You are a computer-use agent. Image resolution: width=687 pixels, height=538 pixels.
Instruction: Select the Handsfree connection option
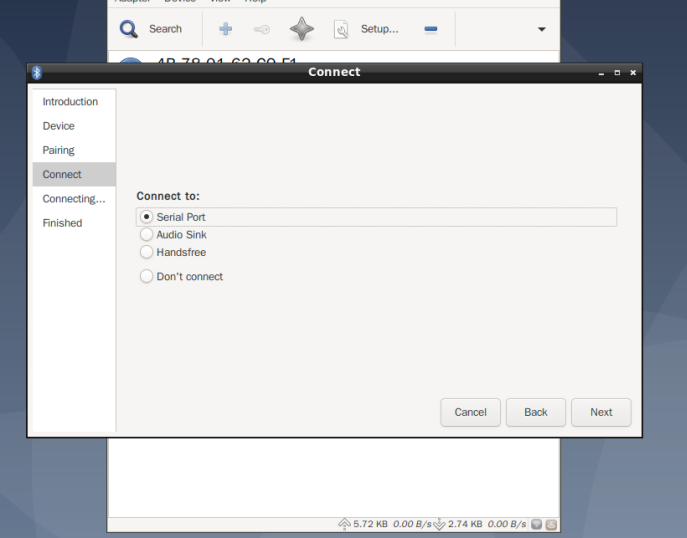[x=147, y=253]
